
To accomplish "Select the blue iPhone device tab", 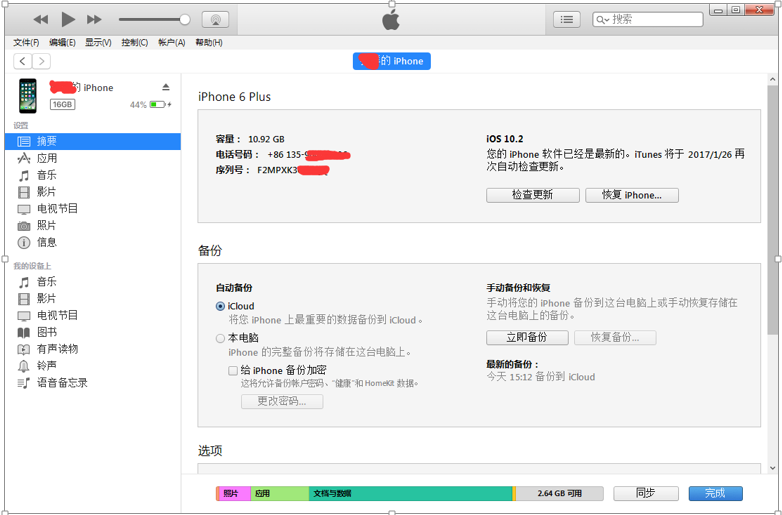I will coord(391,61).
